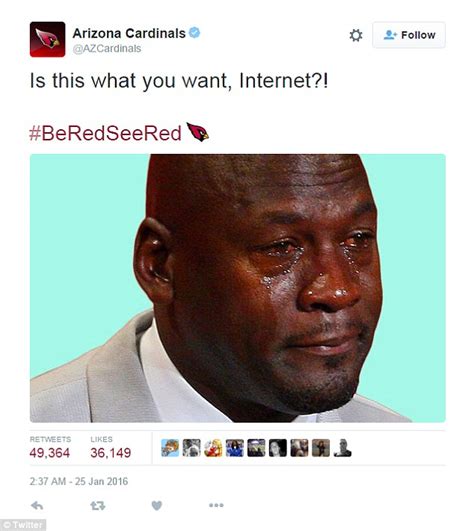The height and width of the screenshot is (531, 474).
Task: Open the #BeRedSeeRed hashtag link
Action: (x=105, y=133)
